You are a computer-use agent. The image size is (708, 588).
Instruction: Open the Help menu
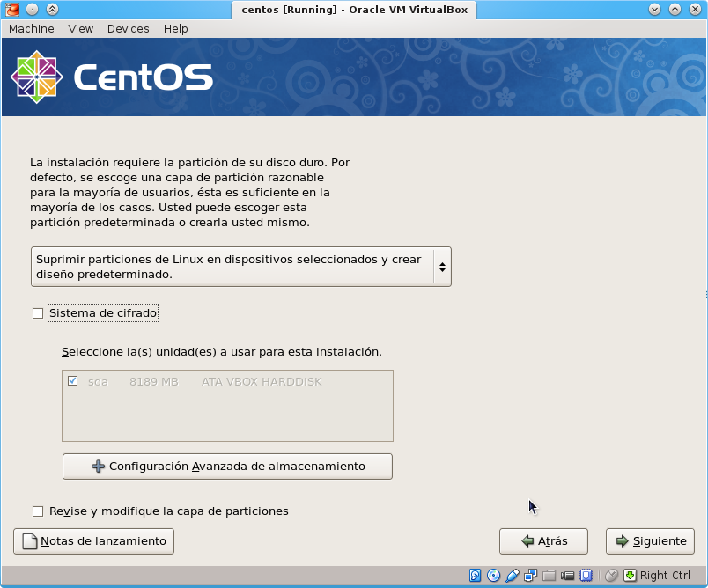(175, 28)
